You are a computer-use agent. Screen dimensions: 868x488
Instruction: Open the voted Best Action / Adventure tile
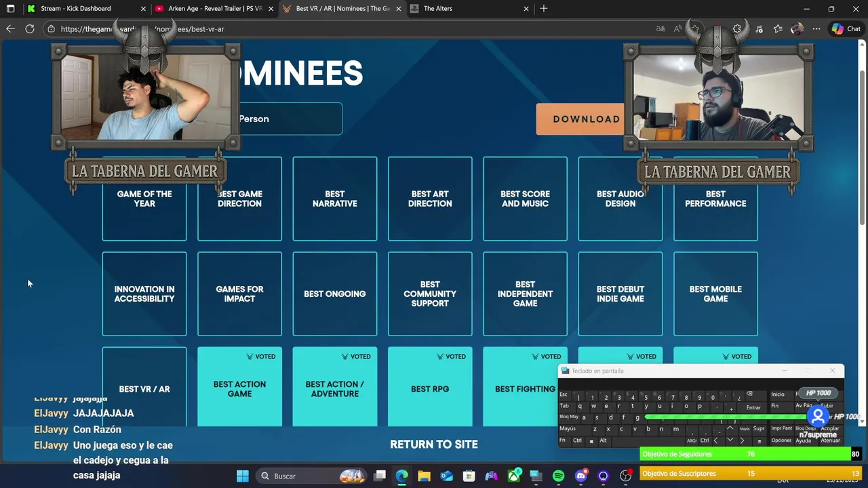(x=335, y=387)
